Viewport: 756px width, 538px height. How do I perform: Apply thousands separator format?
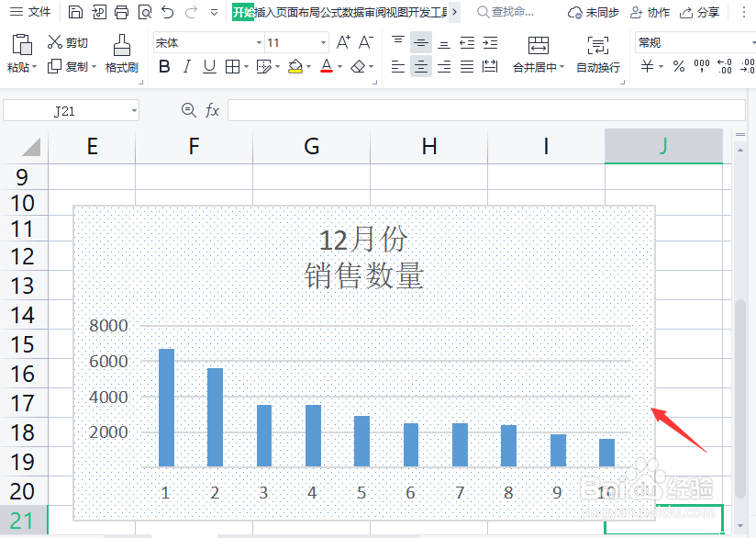[x=702, y=66]
